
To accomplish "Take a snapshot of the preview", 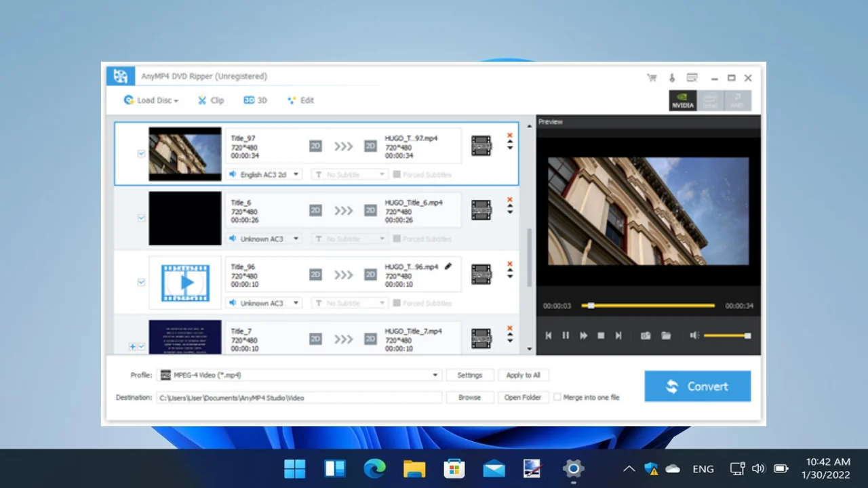I will [x=646, y=335].
